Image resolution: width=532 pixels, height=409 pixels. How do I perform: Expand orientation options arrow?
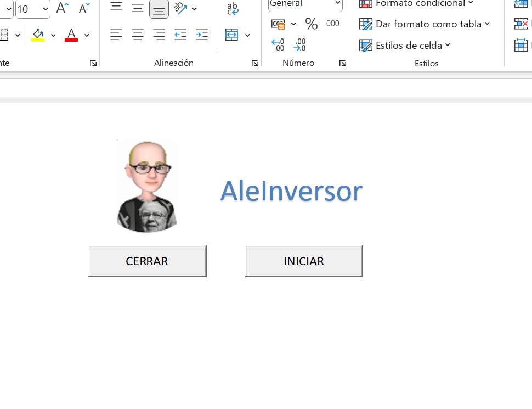(x=194, y=9)
